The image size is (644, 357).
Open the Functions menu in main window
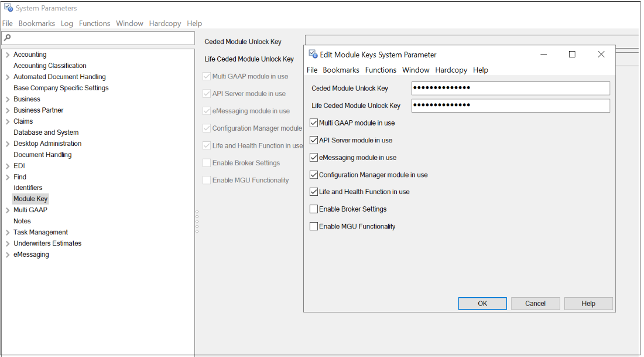tap(94, 23)
